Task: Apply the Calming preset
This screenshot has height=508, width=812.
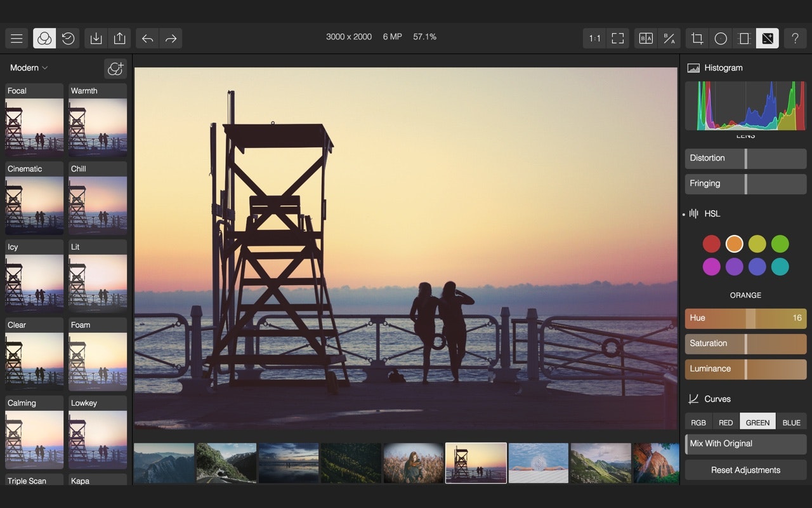Action: point(34,432)
